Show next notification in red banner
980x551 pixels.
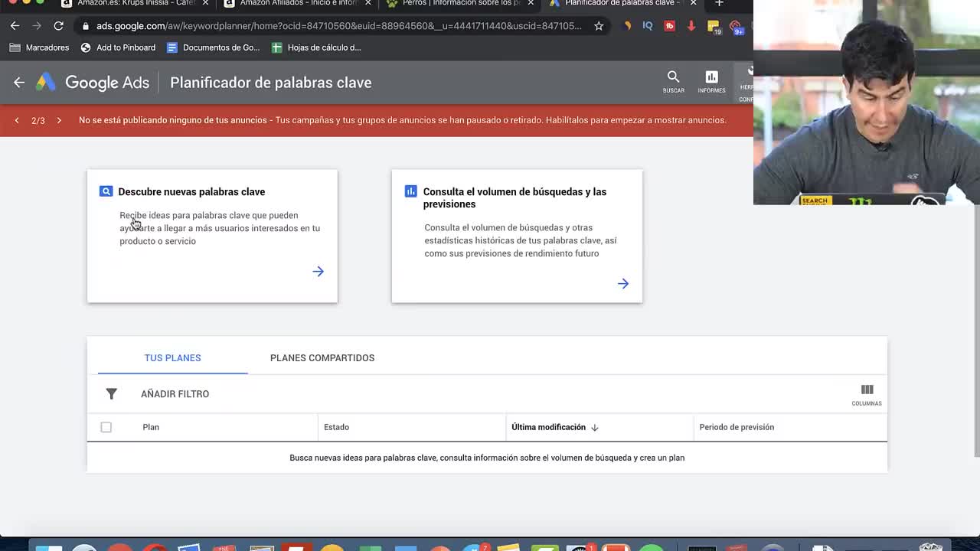point(59,120)
